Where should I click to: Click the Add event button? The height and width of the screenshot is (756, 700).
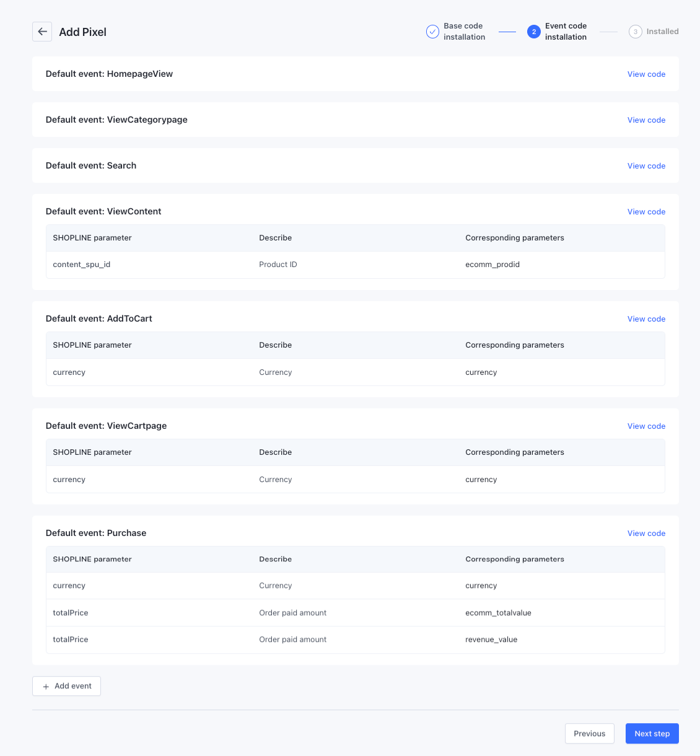tap(66, 686)
